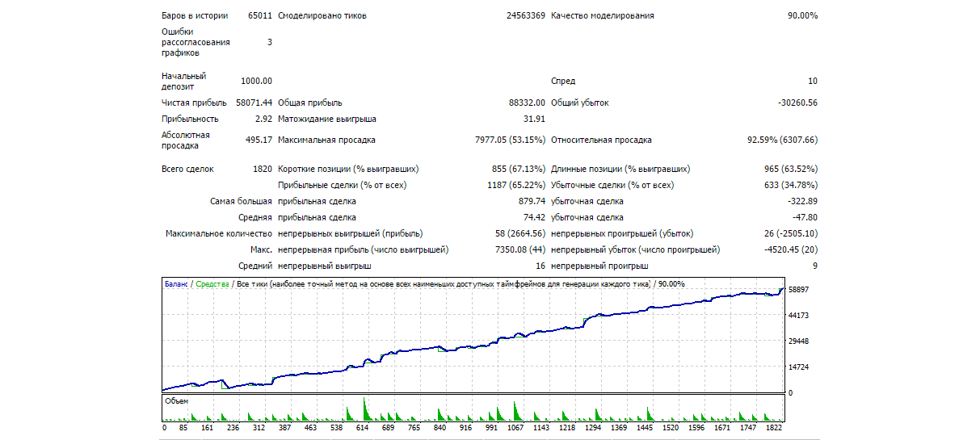Click the 29448 axis label on chart
980x440 pixels.
[799, 341]
